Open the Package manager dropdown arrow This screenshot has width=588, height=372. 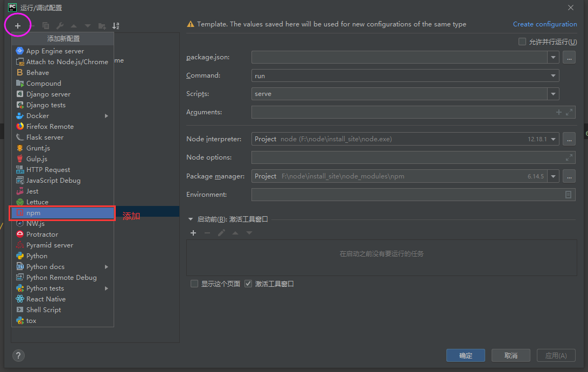point(553,176)
